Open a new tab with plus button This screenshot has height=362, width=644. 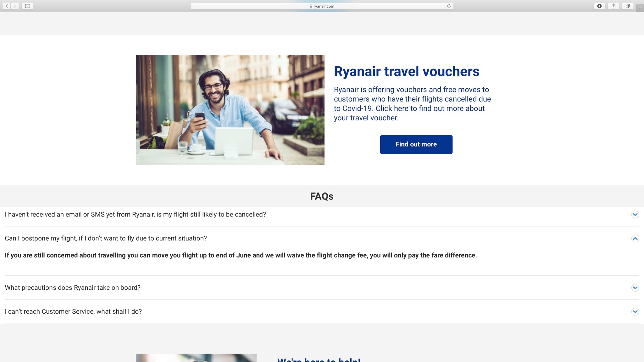(640, 8)
